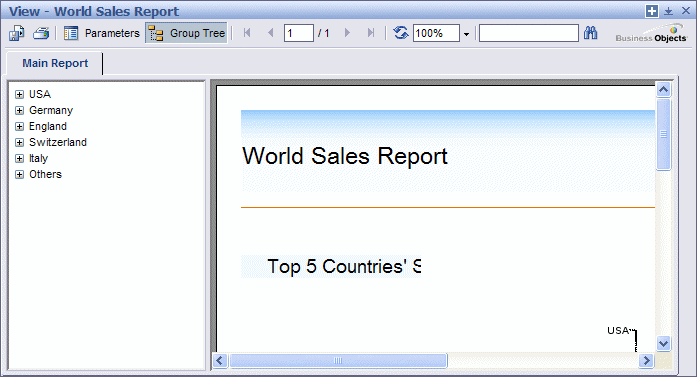Select England in group tree
697x377 pixels.
click(x=48, y=126)
